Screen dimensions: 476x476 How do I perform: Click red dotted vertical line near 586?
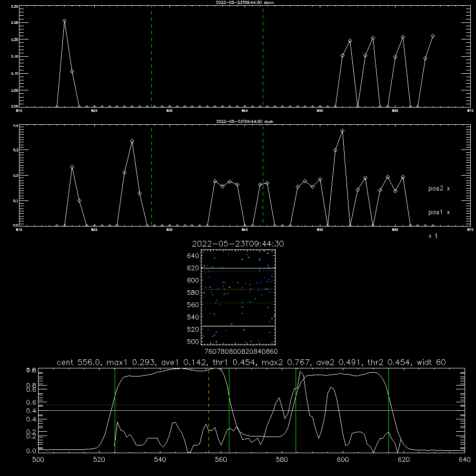(300, 410)
